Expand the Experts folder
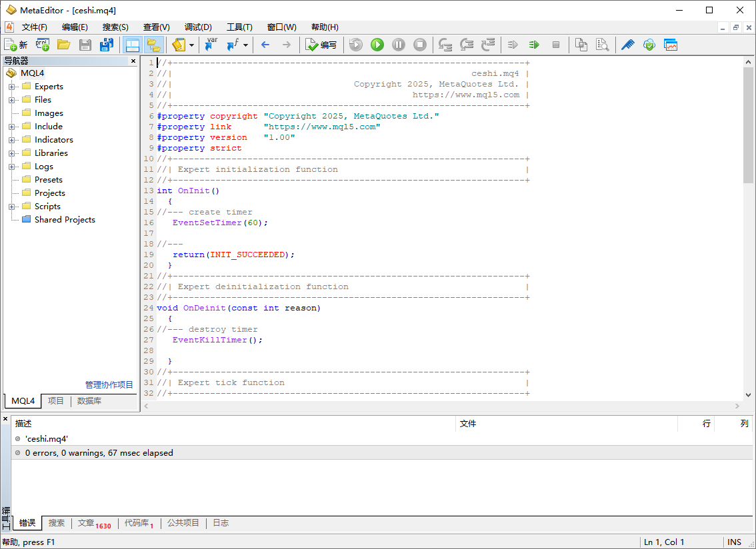Viewport: 756px width, 549px height. click(x=11, y=87)
